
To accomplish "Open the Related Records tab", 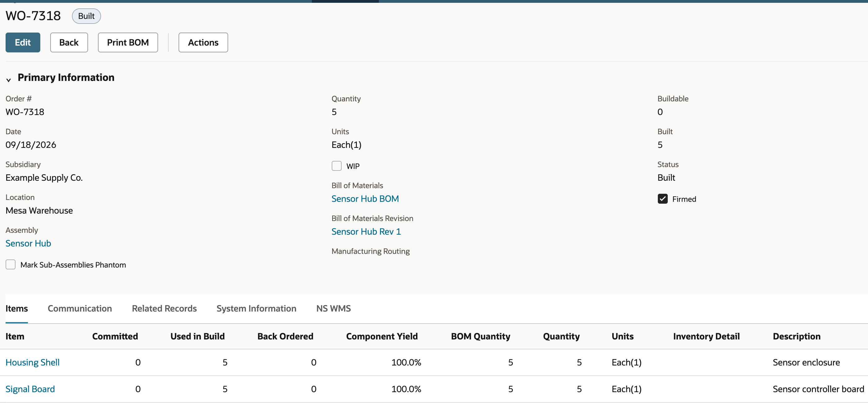I will click(164, 308).
